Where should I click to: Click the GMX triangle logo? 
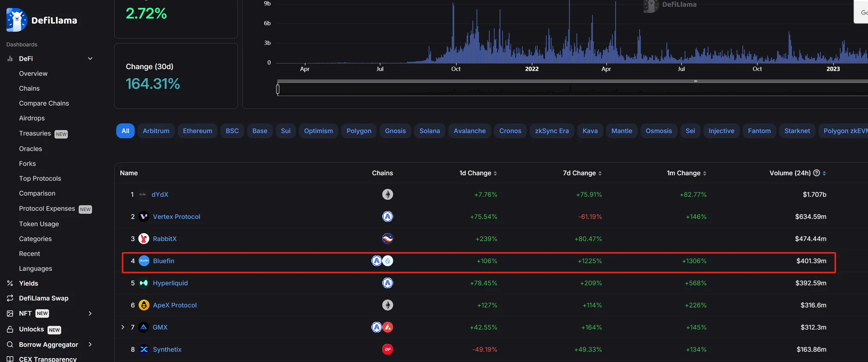tap(144, 327)
